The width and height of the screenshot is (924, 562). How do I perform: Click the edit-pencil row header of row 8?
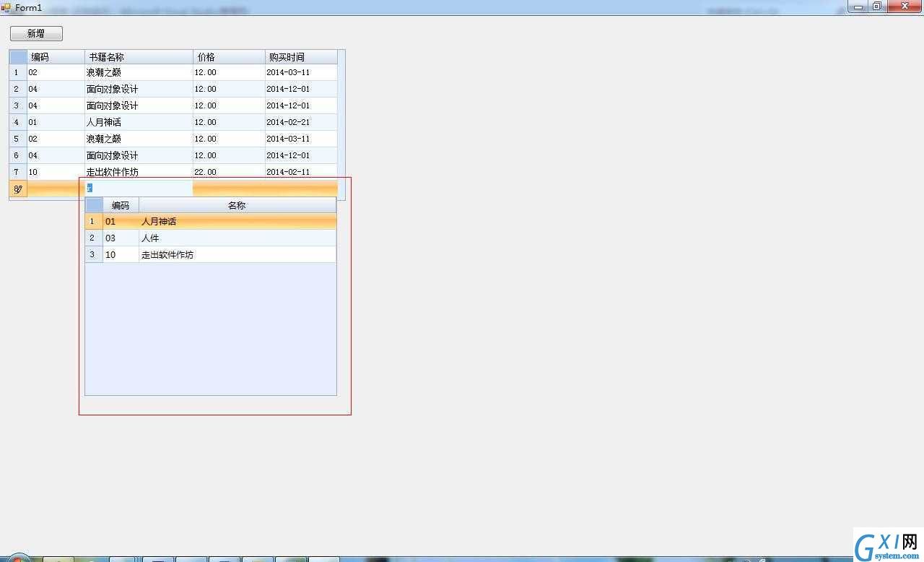tap(18, 189)
